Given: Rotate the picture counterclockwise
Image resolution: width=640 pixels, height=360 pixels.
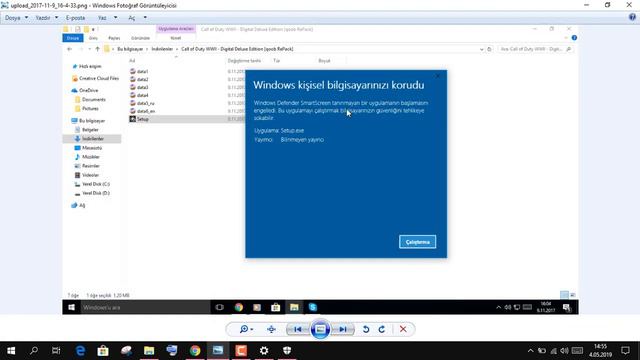Looking at the screenshot, I should [x=366, y=329].
